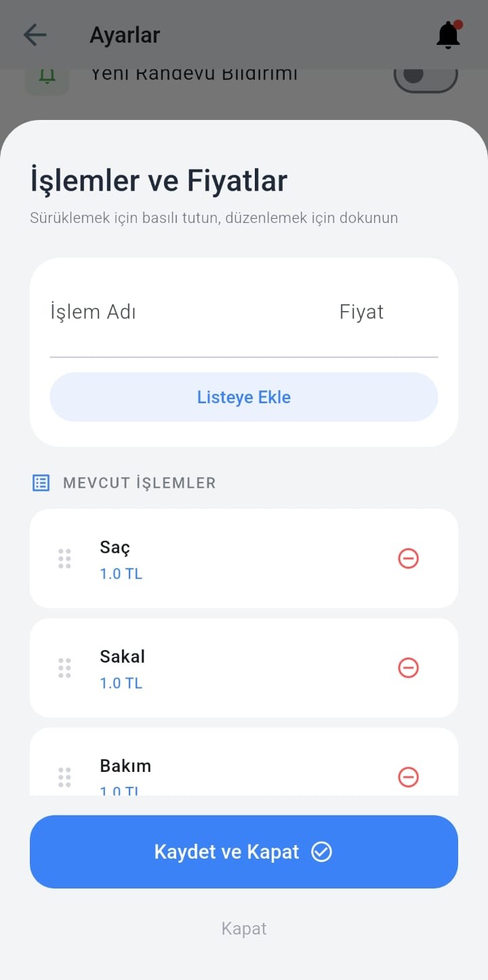Click the Listeye Ekle button

[244, 397]
